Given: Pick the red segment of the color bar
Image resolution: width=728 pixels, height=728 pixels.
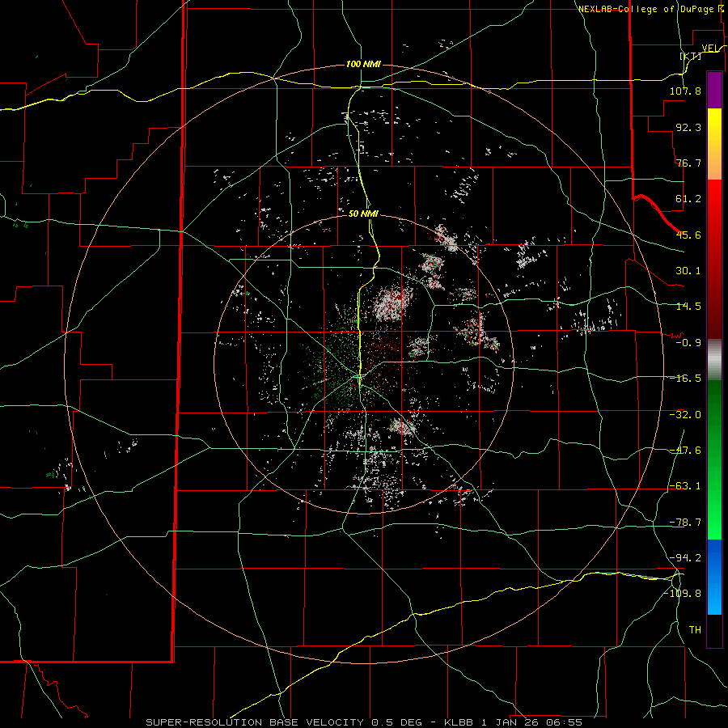Looking at the screenshot, I should pyautogui.click(x=714, y=259).
